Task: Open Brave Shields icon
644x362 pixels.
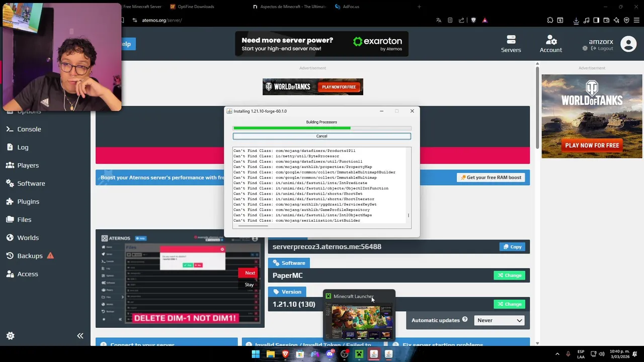Action: pos(473,20)
